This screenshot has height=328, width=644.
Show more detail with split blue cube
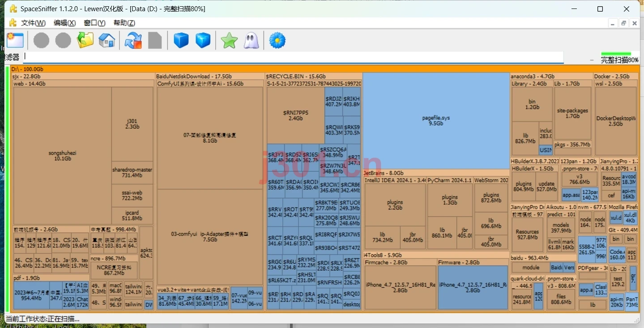(x=203, y=41)
